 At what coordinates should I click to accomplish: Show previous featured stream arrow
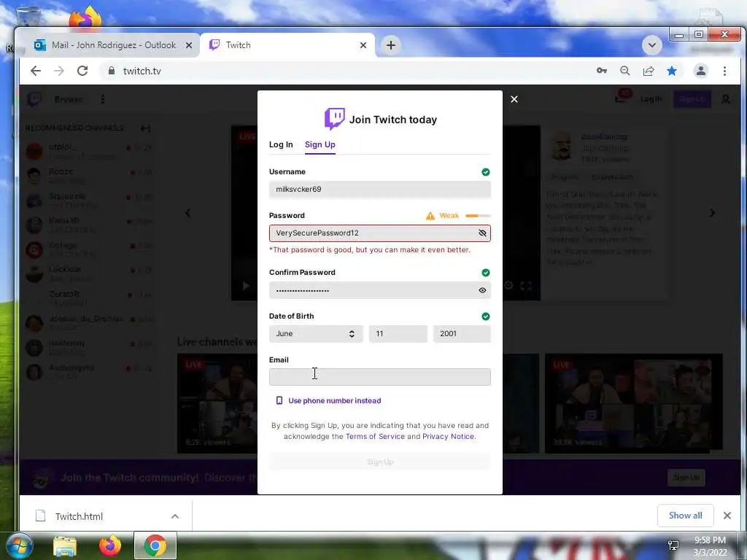[188, 213]
